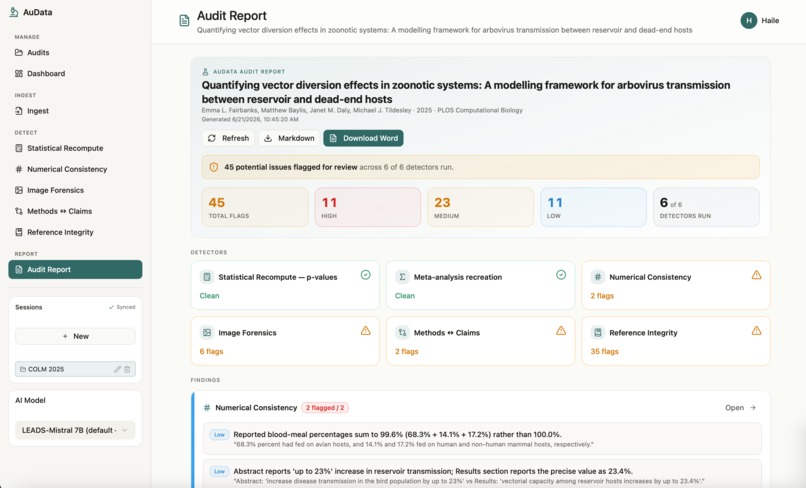Click the Methods ↔ Claims detector card icon

coord(402,333)
